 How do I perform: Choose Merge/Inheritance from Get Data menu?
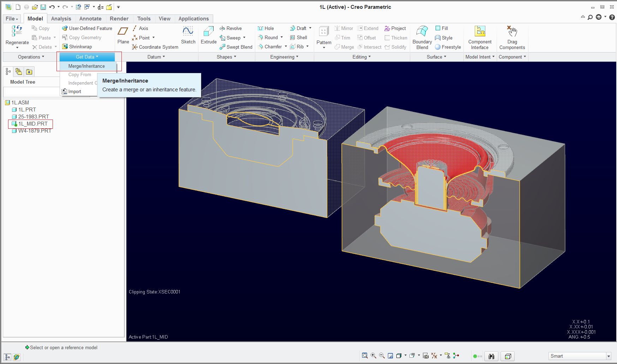[x=88, y=66]
